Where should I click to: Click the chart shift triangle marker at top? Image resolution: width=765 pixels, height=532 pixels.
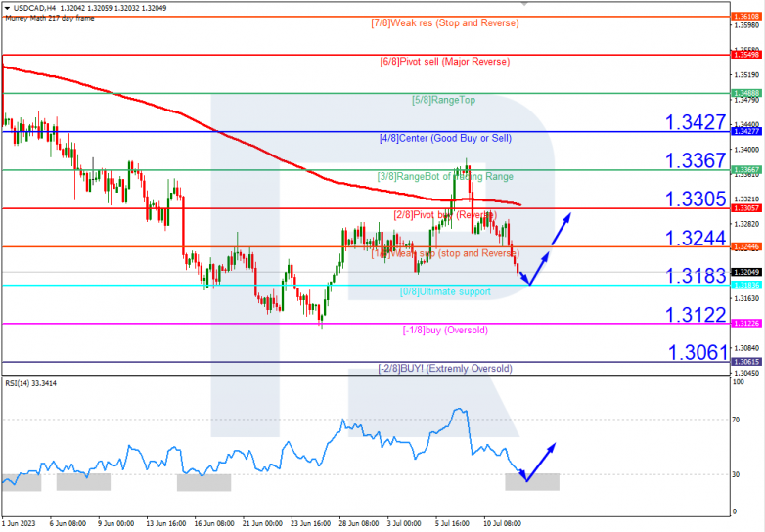click(524, 3)
